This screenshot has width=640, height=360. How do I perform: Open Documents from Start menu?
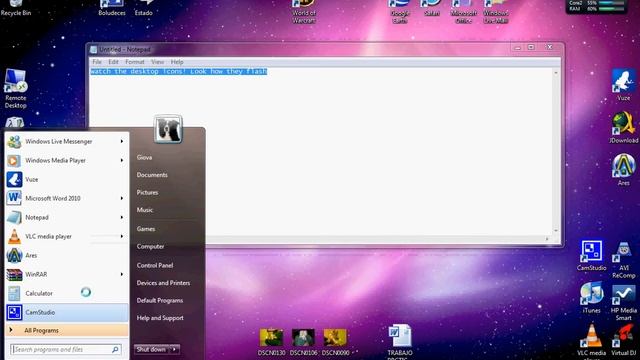click(152, 175)
